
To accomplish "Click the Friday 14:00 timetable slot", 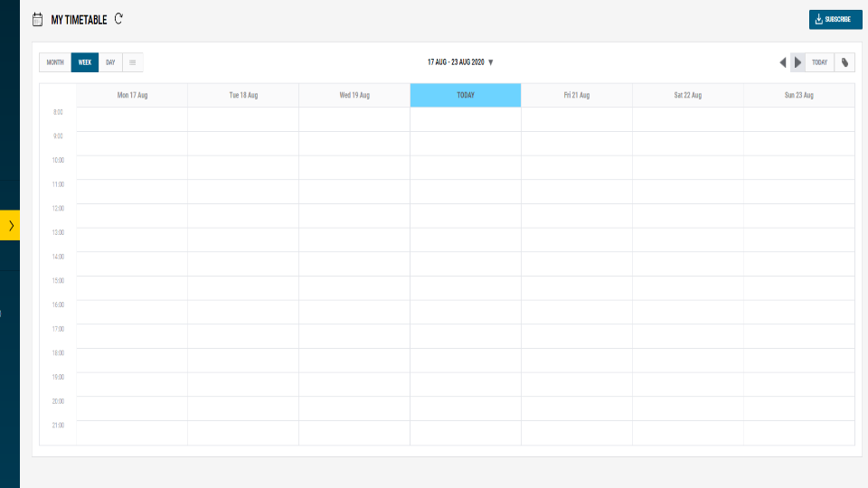I will click(577, 264).
